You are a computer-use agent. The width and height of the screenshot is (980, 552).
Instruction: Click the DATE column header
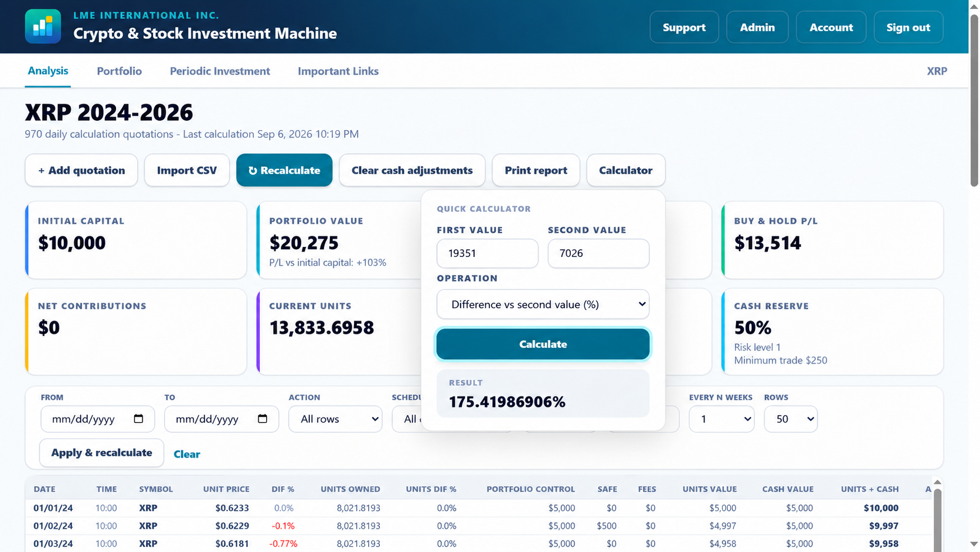pos(45,489)
